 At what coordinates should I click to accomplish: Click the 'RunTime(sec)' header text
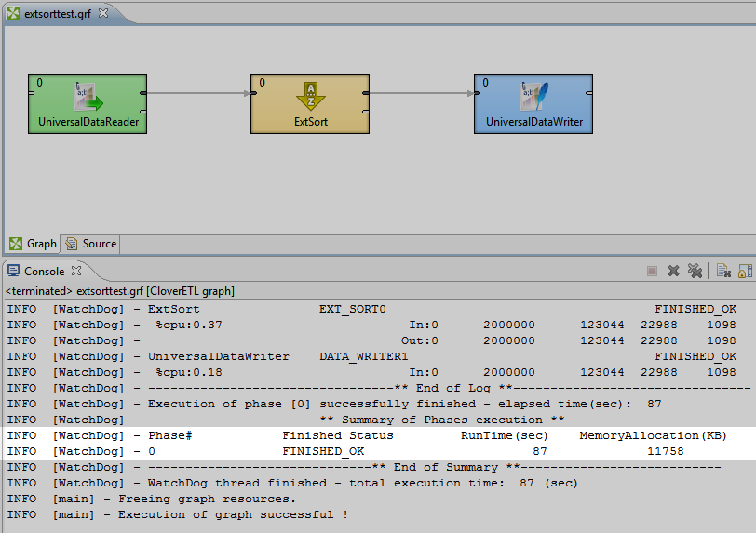[x=505, y=435]
